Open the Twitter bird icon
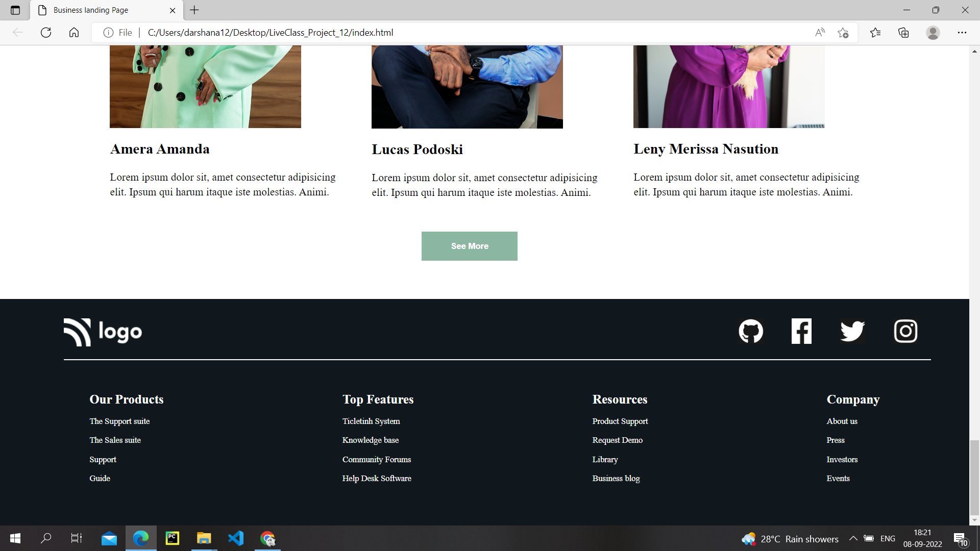 pos(852,332)
